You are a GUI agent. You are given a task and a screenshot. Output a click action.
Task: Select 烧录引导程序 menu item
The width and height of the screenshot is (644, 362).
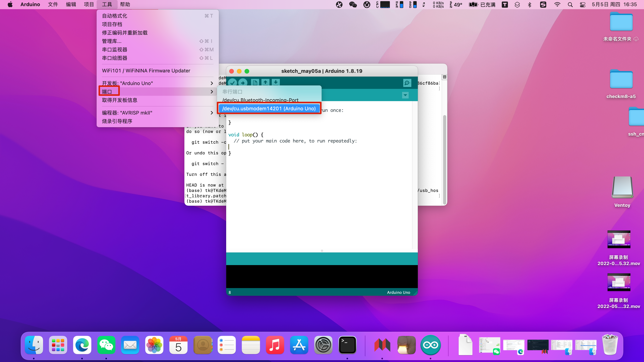click(158, 121)
